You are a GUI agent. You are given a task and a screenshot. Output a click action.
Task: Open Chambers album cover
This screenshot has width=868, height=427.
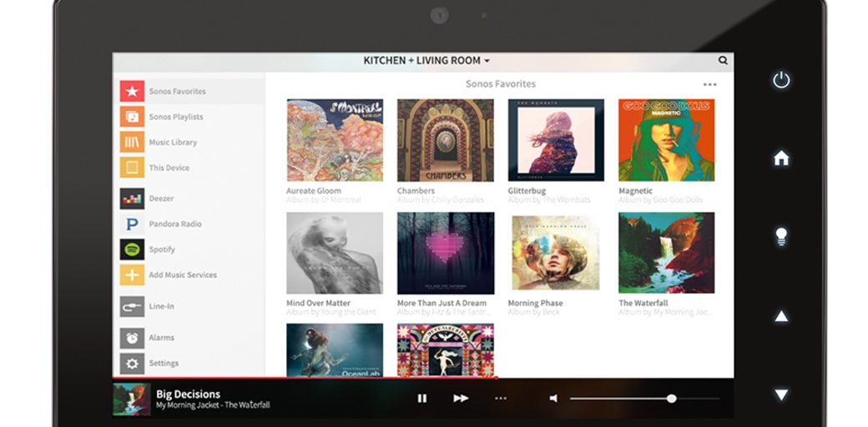(446, 140)
